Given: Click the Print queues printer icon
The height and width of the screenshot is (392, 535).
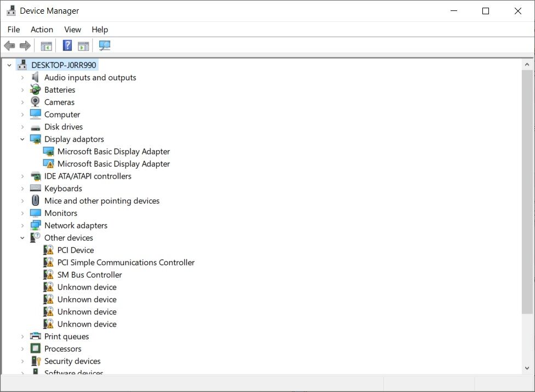Looking at the screenshot, I should (36, 336).
